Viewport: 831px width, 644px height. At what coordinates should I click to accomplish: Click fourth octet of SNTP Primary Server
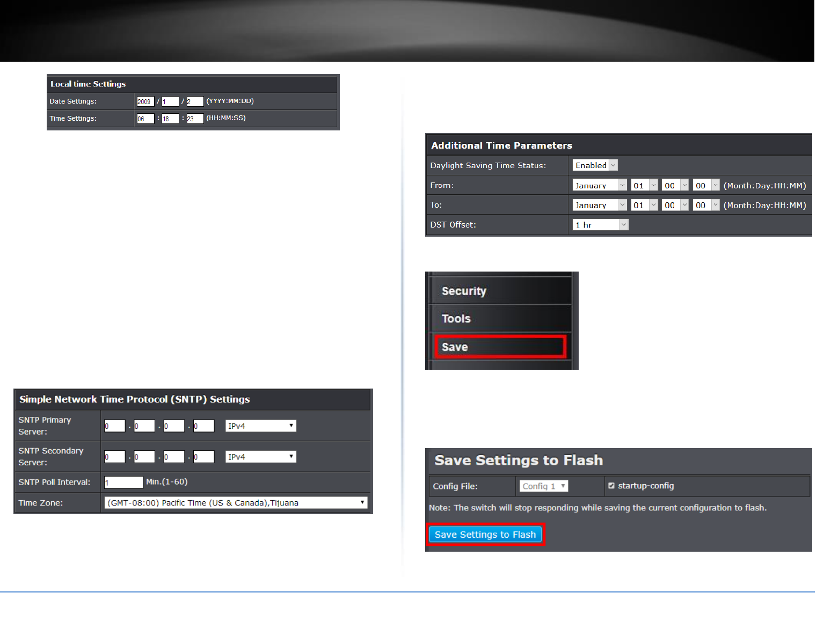[204, 426]
